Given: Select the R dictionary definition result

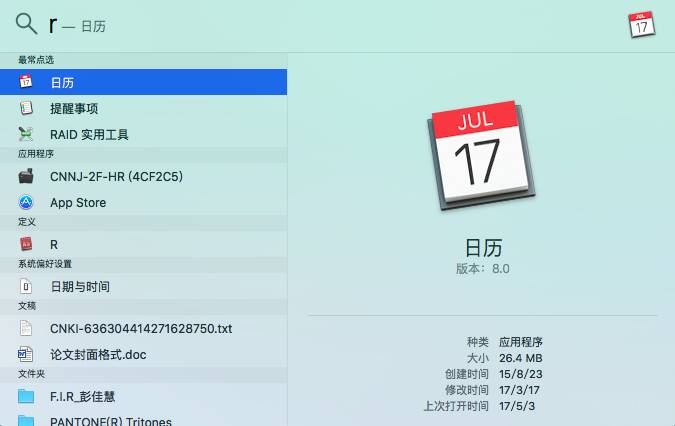Looking at the screenshot, I should tap(54, 244).
